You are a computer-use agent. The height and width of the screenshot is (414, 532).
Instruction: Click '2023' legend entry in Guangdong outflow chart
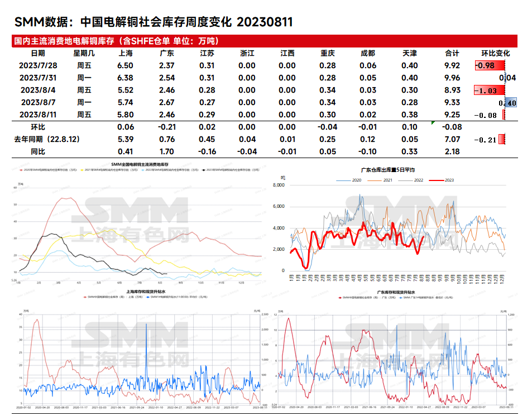coord(442,180)
